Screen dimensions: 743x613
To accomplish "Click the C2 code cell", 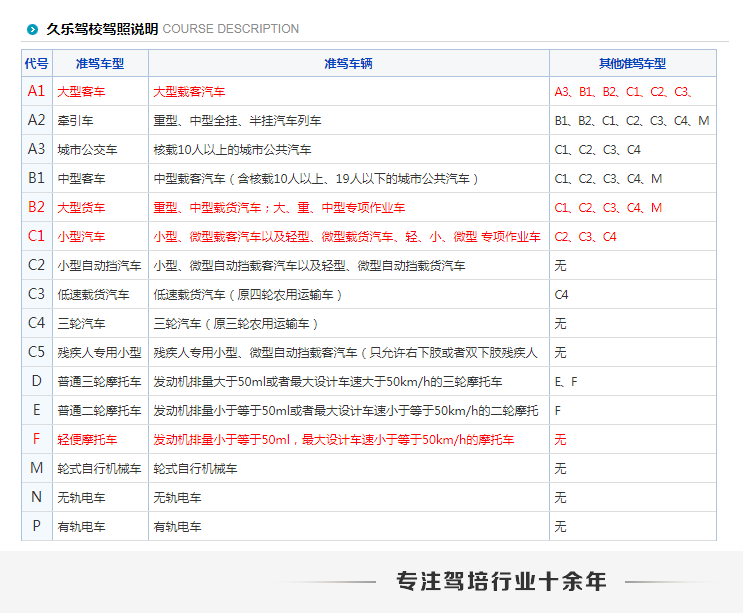I will pyautogui.click(x=36, y=265).
